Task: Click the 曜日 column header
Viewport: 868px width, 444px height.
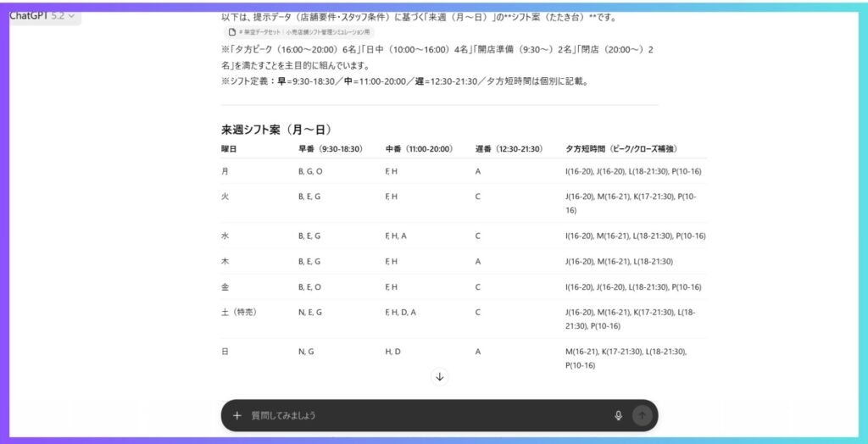Action: 229,148
